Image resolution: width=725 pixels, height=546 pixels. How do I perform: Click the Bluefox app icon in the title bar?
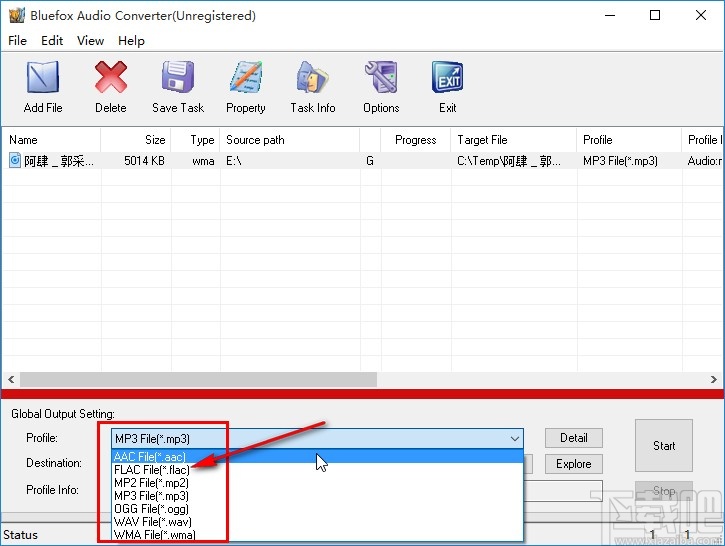(x=17, y=15)
